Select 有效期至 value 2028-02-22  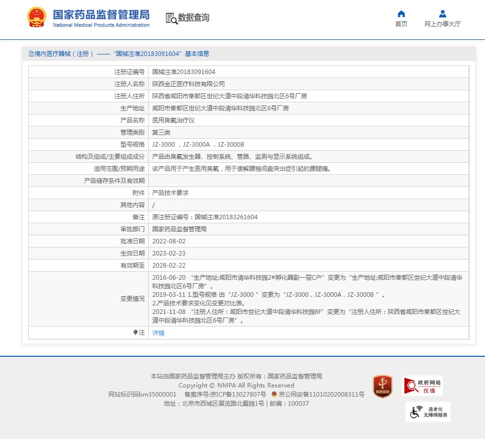(x=168, y=265)
